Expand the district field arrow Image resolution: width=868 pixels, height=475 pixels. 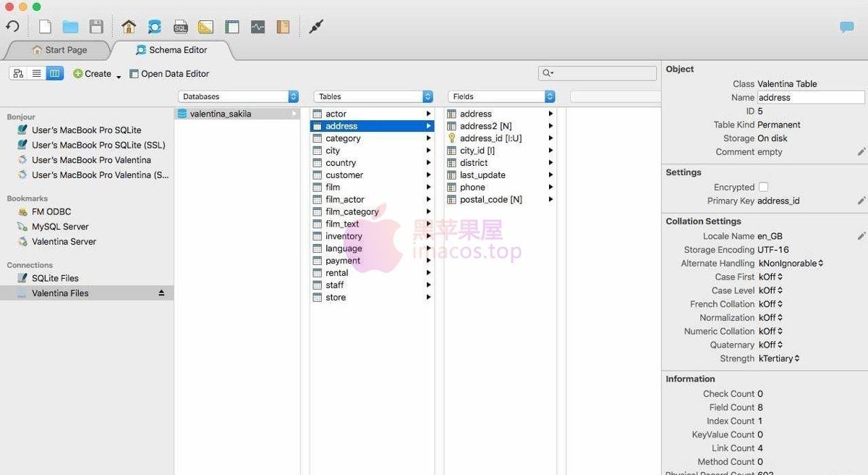click(x=550, y=163)
